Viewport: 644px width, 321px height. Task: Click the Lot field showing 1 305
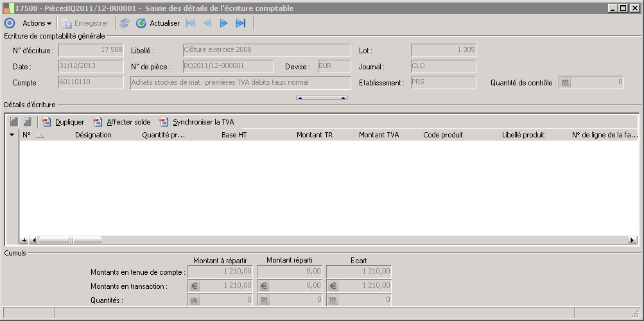click(444, 50)
